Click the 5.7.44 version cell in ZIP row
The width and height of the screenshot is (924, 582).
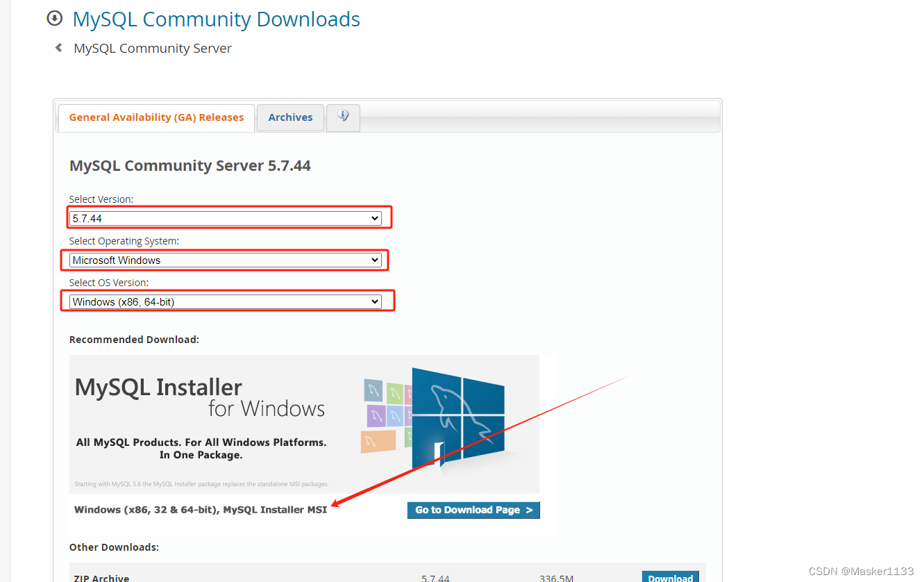(435, 578)
